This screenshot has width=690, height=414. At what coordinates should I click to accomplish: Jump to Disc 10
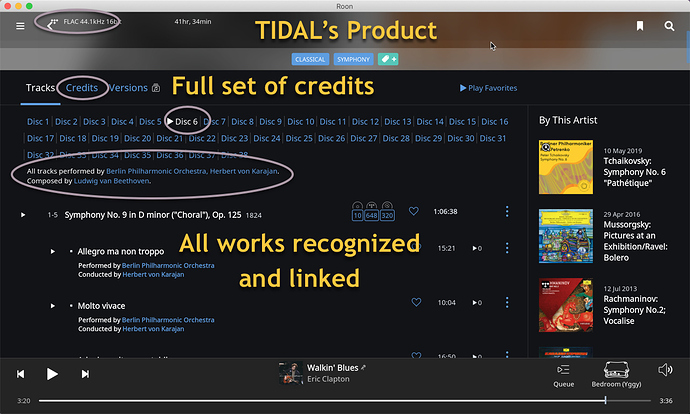301,121
